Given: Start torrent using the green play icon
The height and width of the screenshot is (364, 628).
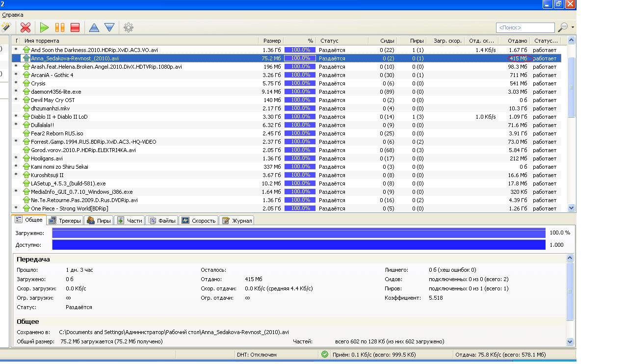Looking at the screenshot, I should coord(45,27).
